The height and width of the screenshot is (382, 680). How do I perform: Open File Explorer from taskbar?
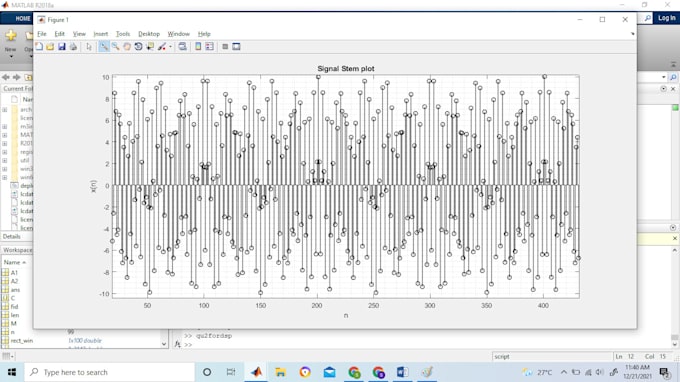coord(281,372)
